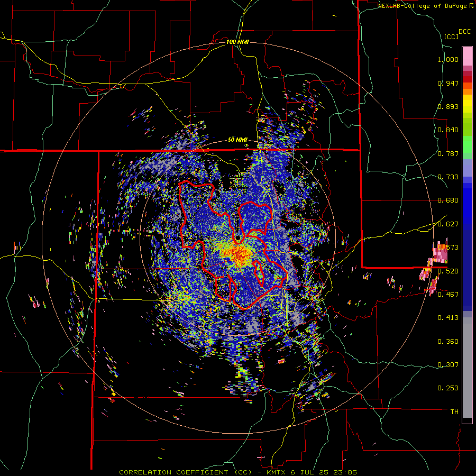Select the 0.893 scale value

click(448, 106)
